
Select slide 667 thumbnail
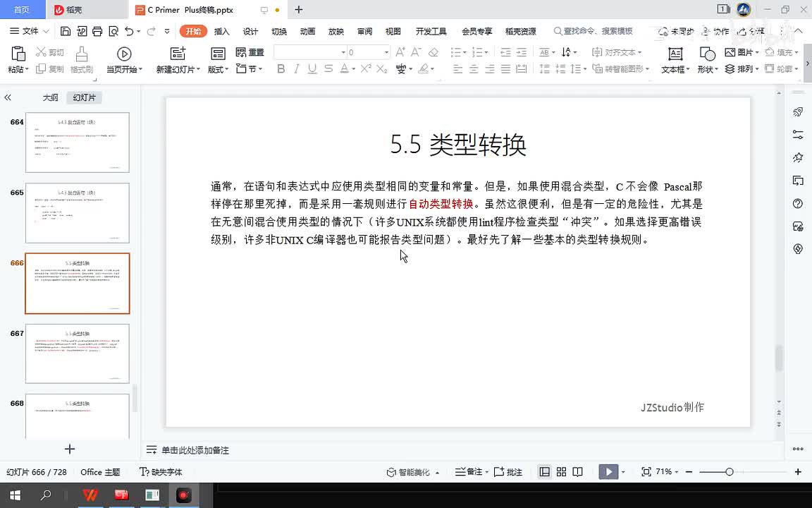77,353
